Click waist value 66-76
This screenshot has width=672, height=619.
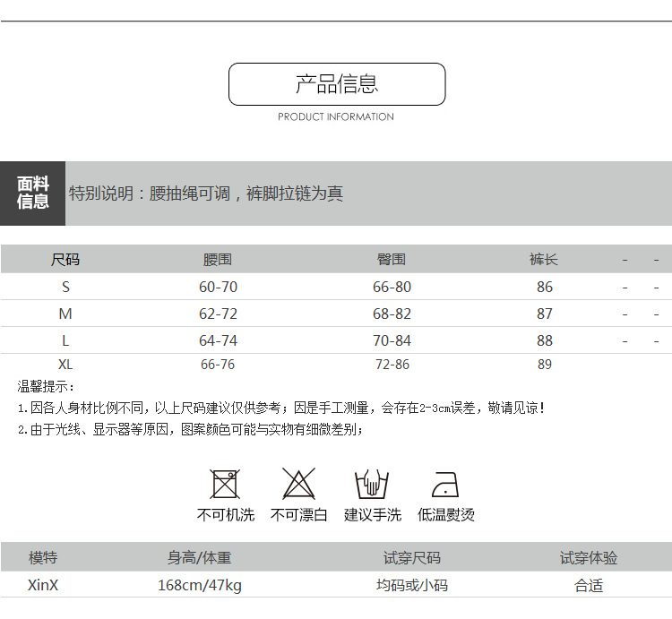pos(218,364)
